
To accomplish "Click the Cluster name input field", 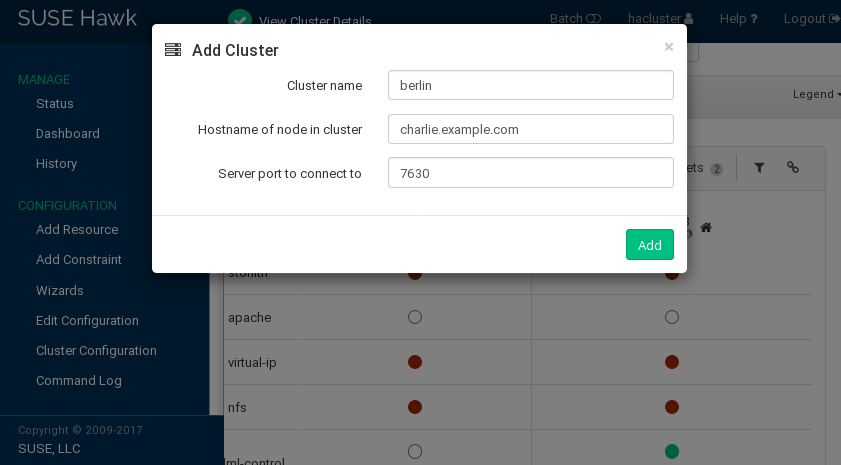I will click(x=530, y=85).
